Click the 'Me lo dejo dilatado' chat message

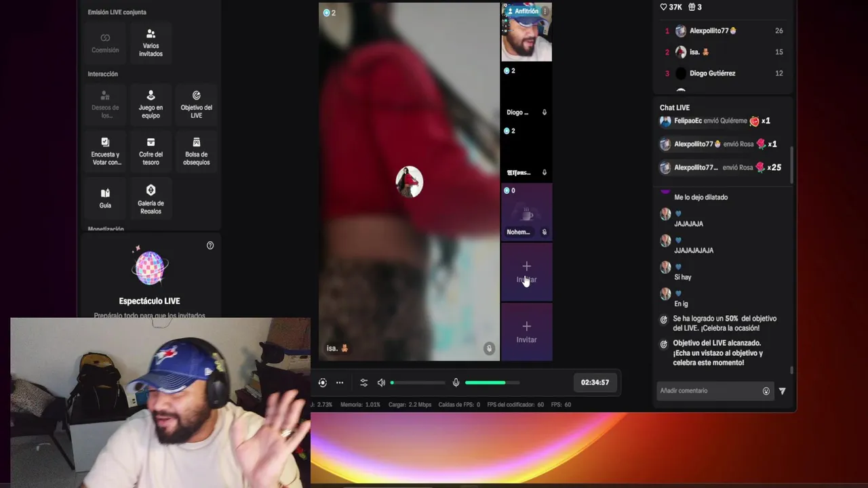point(701,197)
